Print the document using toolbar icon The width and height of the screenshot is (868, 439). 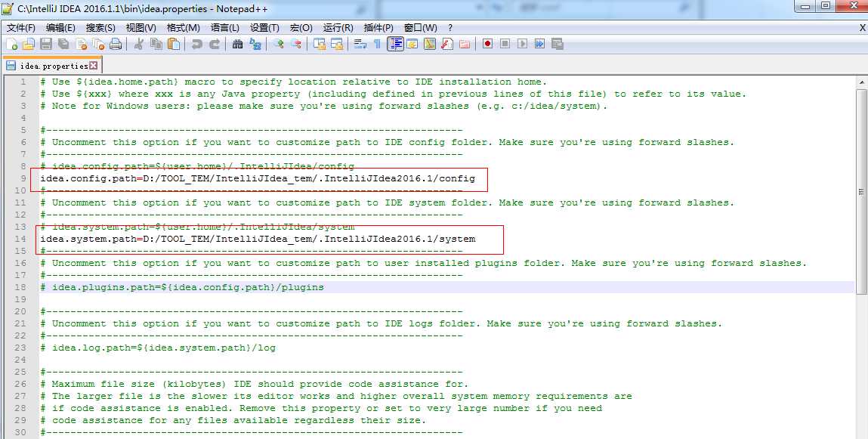tap(115, 45)
